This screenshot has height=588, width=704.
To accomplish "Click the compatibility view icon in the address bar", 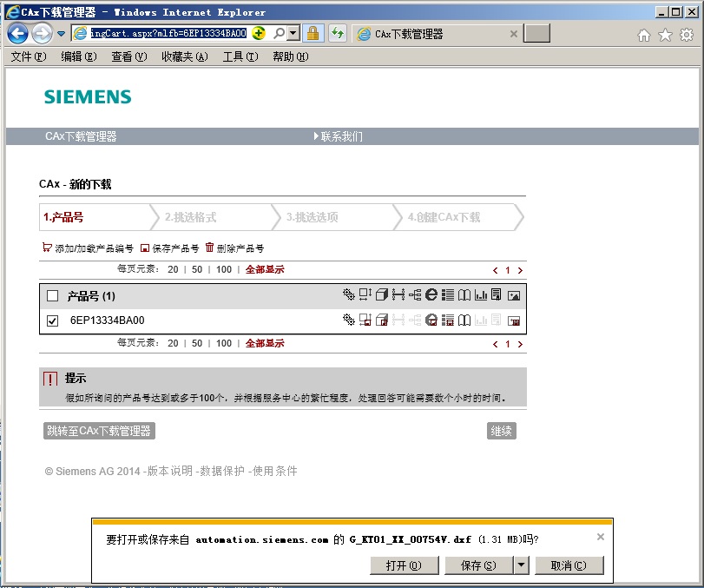I will coord(259,33).
